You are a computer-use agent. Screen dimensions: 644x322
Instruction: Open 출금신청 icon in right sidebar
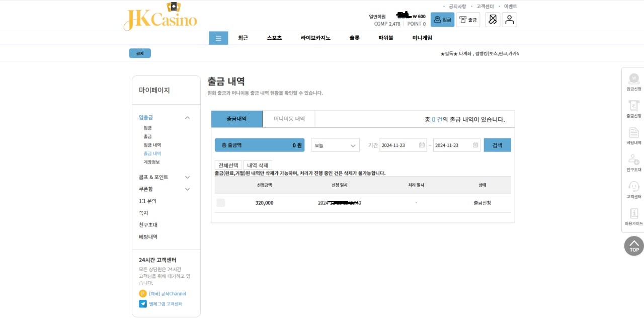(x=633, y=106)
